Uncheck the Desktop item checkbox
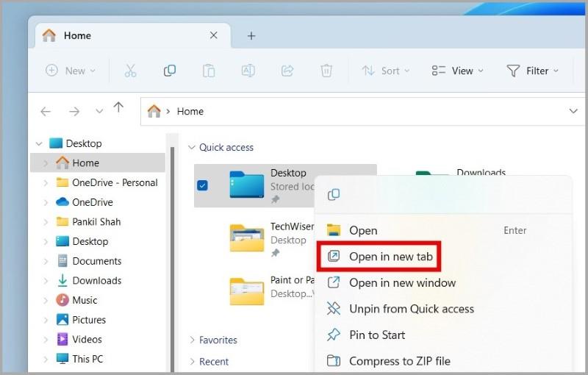Screen dimensions: 588x375 pos(202,185)
